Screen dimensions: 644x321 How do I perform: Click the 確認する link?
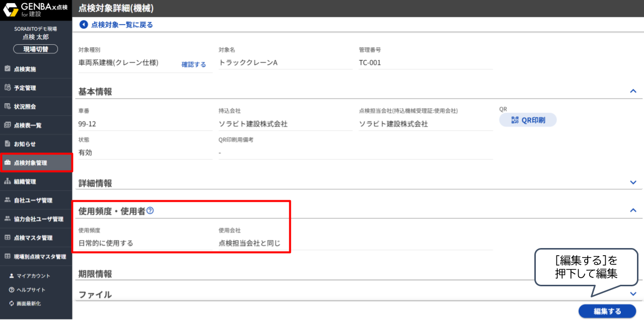[x=194, y=64]
